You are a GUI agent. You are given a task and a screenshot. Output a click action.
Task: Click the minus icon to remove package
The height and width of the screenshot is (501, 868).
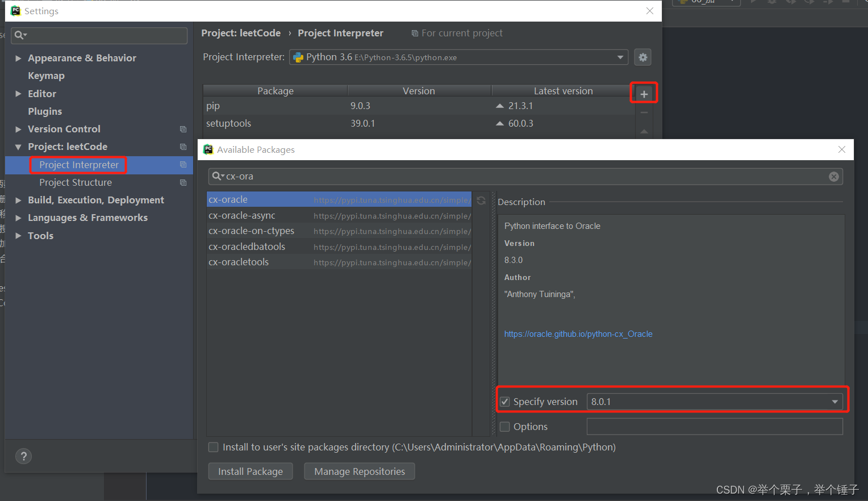644,112
